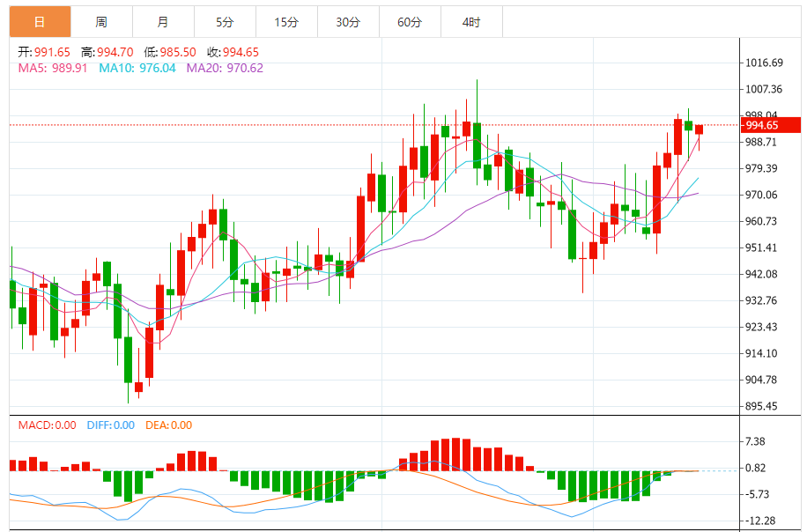807x532 pixels.
Task: Click the 高:994.70 high price value
Action: [x=107, y=52]
